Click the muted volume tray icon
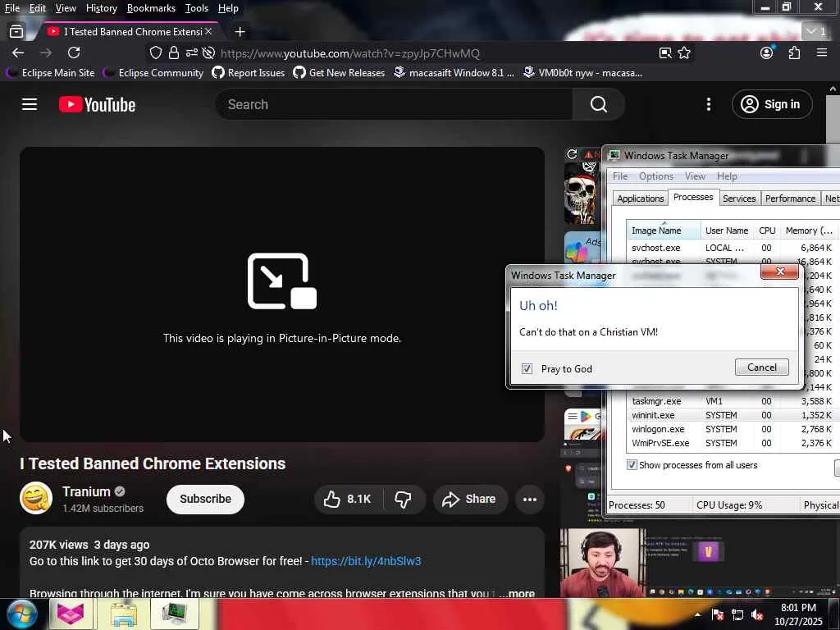840x630 pixels. coord(757,614)
